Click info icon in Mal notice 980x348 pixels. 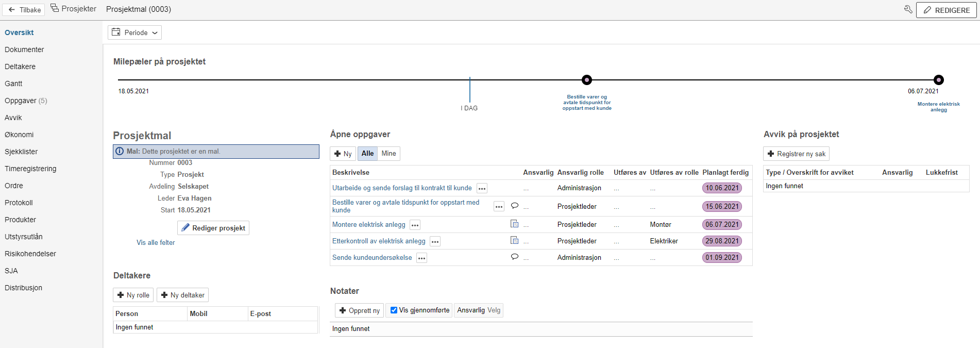coord(120,152)
